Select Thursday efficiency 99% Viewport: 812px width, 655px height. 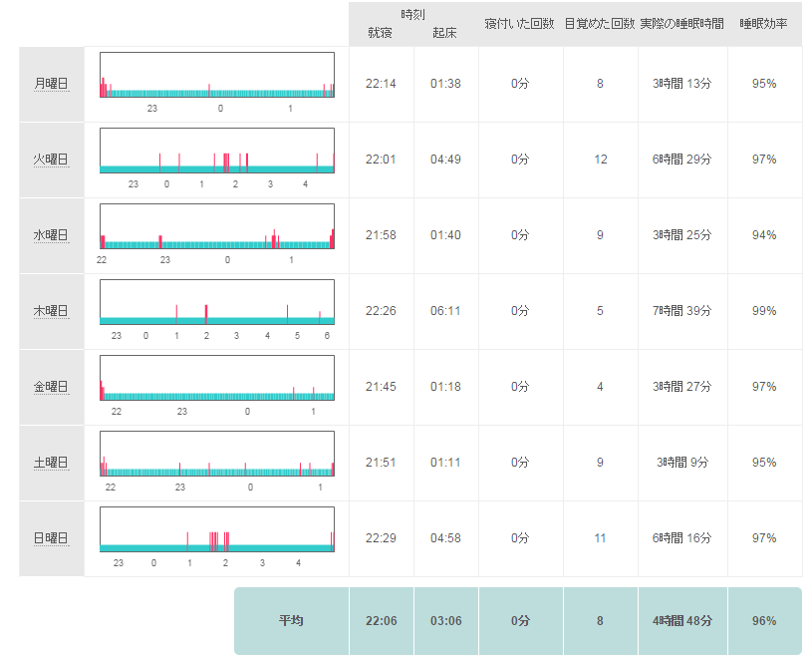764,311
